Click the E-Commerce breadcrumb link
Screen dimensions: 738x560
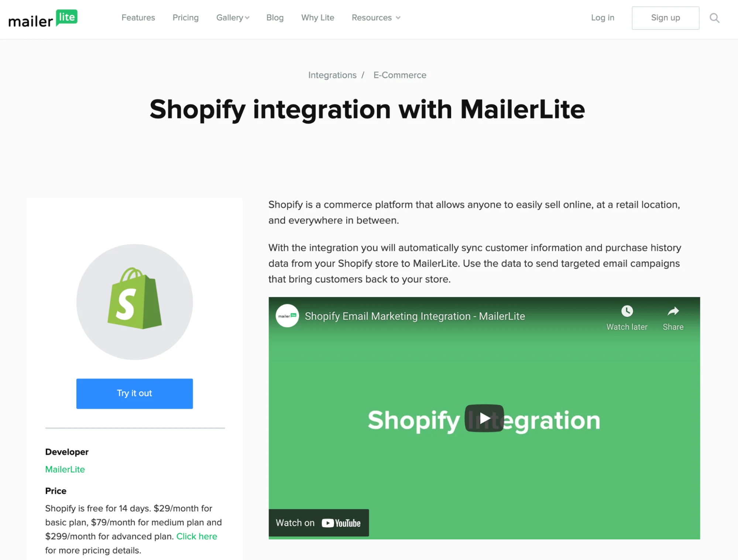pyautogui.click(x=399, y=74)
